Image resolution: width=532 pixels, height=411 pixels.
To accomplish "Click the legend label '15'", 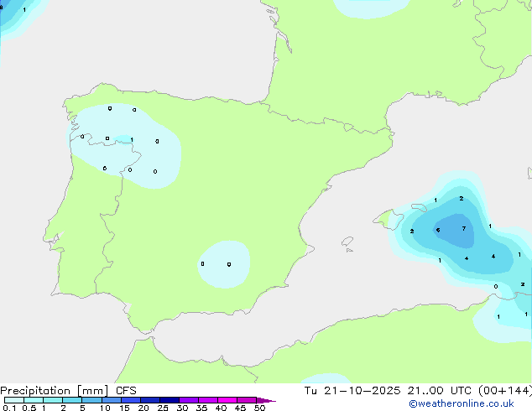I will pyautogui.click(x=124, y=408).
